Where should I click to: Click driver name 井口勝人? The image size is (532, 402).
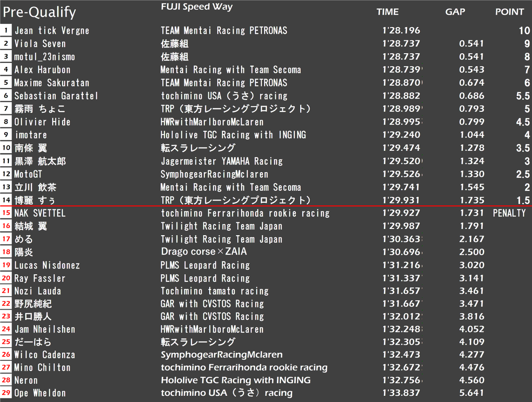[33, 317]
